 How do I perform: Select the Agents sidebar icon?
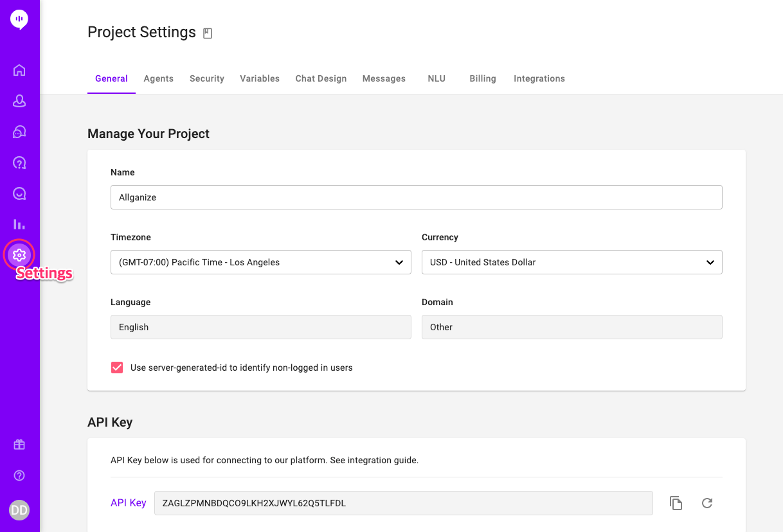19,100
